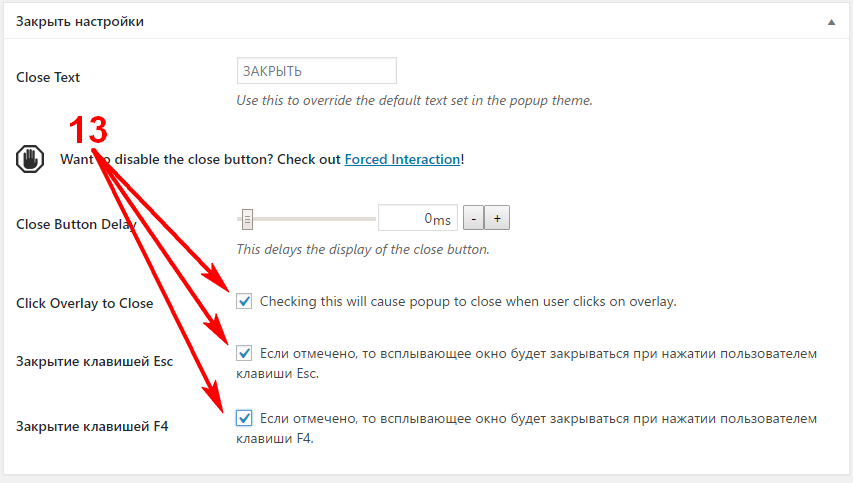
Task: Click the Закрытие клавишей F4 label
Action: [92, 426]
